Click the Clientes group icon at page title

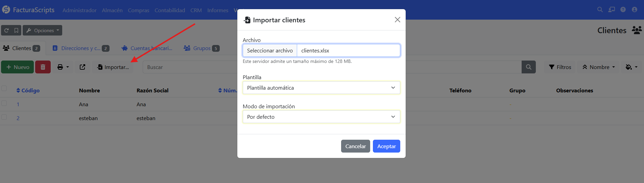click(x=637, y=30)
